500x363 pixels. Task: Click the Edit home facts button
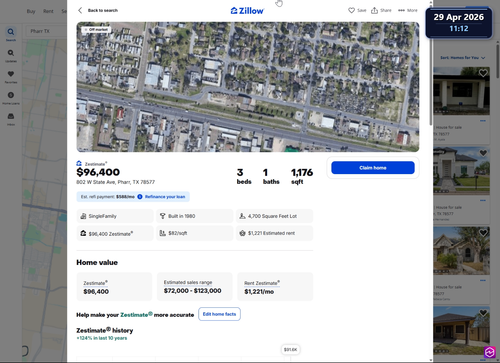pos(219,314)
